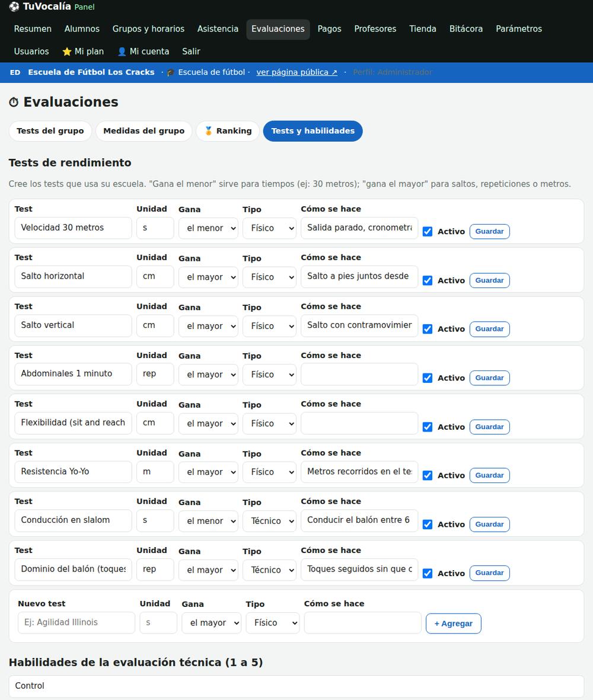
Task: Open Grupos y horarios
Action: tap(148, 29)
